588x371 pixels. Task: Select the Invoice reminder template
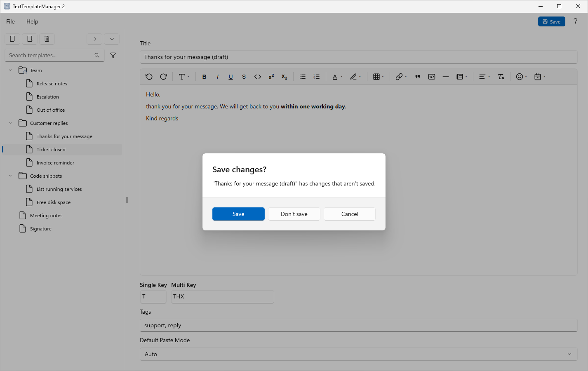point(62,163)
